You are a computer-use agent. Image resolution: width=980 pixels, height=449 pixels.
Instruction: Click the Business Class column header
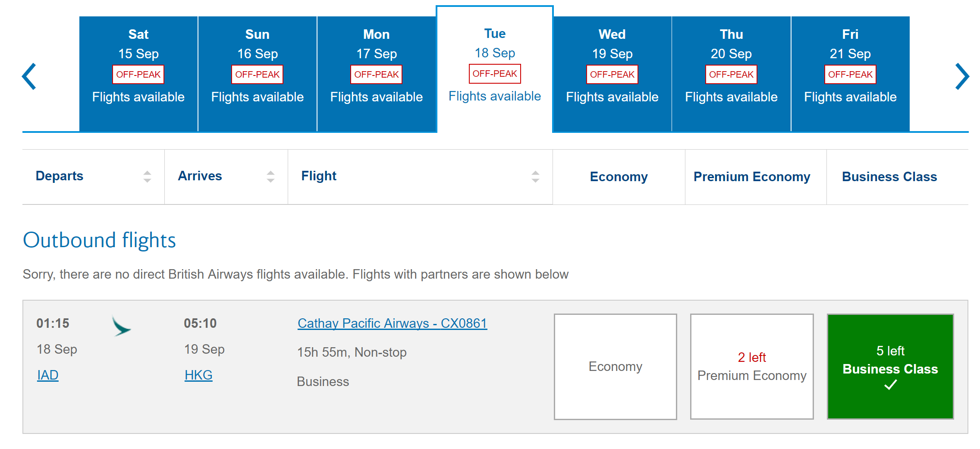click(x=889, y=176)
